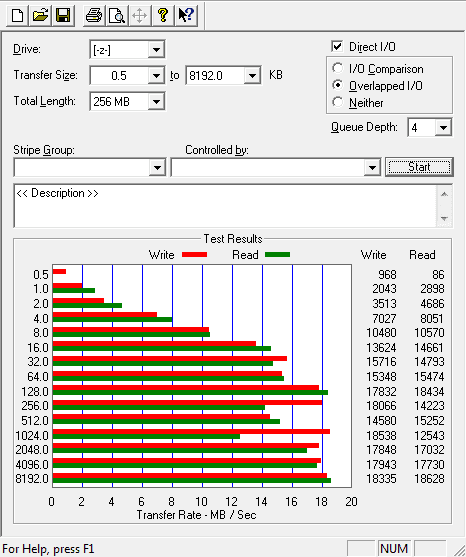Click the NUM status bar indicator
This screenshot has height=557, width=466.
pos(394,549)
